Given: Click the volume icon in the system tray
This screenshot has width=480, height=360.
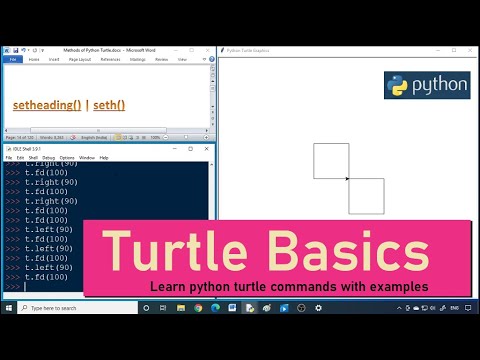Looking at the screenshot, I should [x=433, y=308].
